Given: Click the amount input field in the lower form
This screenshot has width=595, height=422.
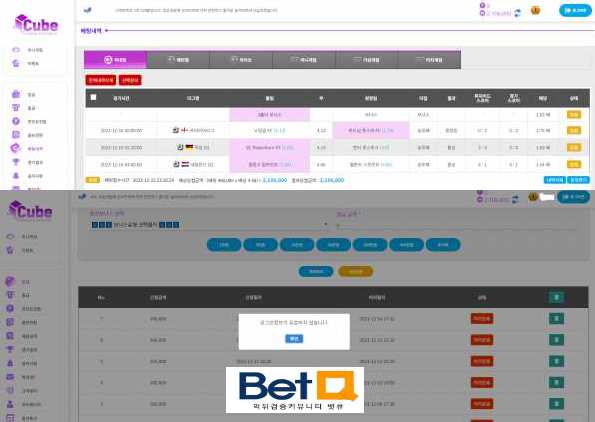Looking at the screenshot, I should [456, 225].
